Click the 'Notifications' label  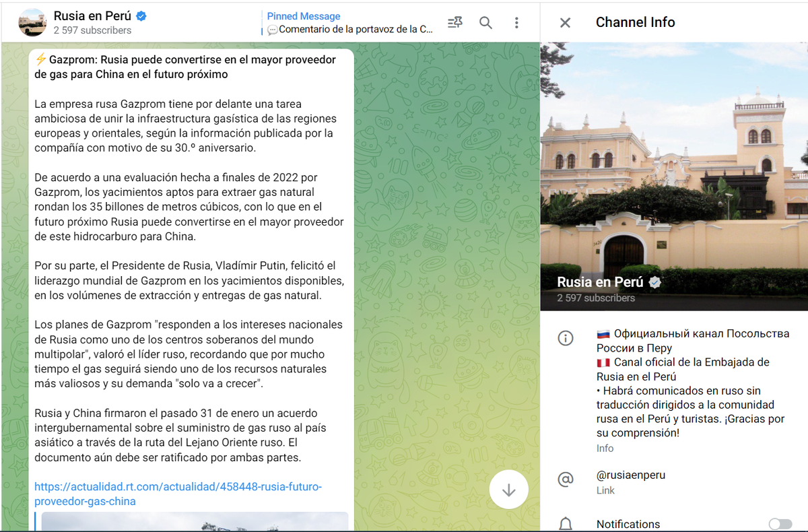point(628,524)
